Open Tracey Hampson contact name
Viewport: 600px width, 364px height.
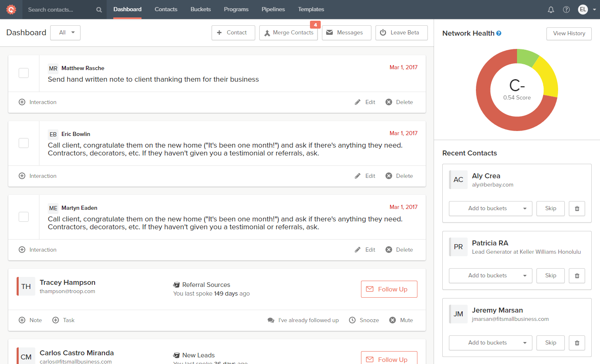[x=68, y=282]
